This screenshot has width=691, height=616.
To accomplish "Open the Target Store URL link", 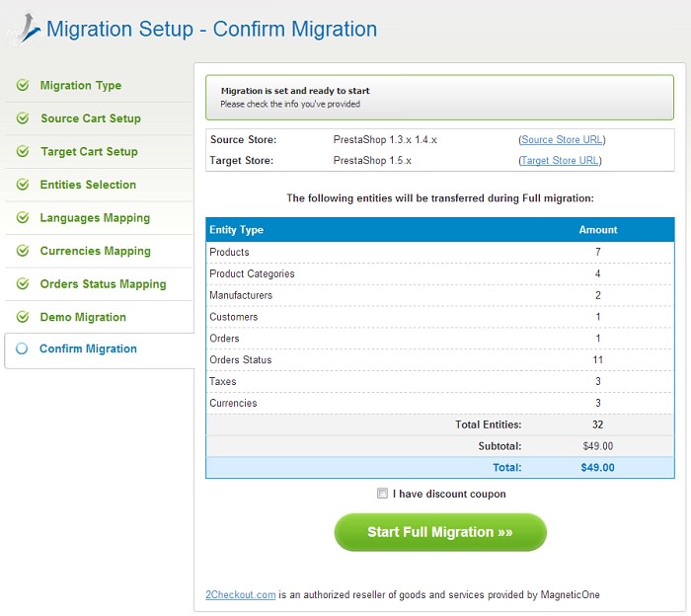I will [x=560, y=160].
